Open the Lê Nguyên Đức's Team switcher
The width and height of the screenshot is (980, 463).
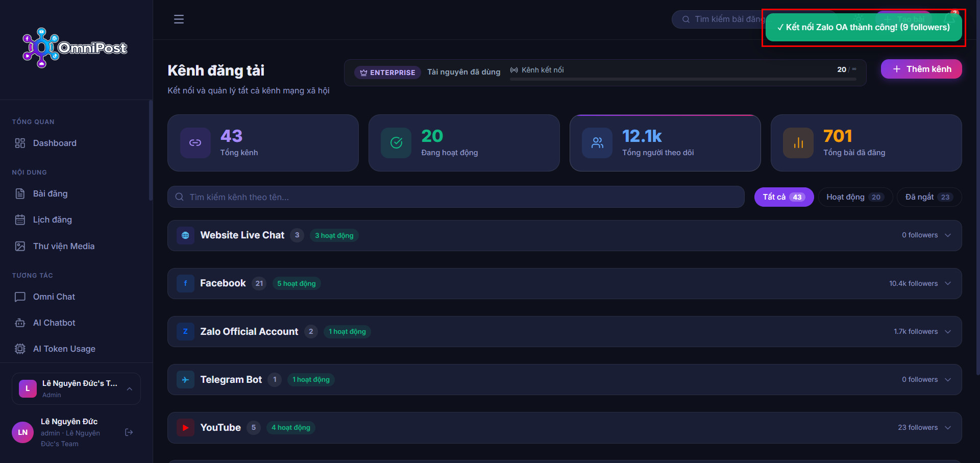[76, 388]
